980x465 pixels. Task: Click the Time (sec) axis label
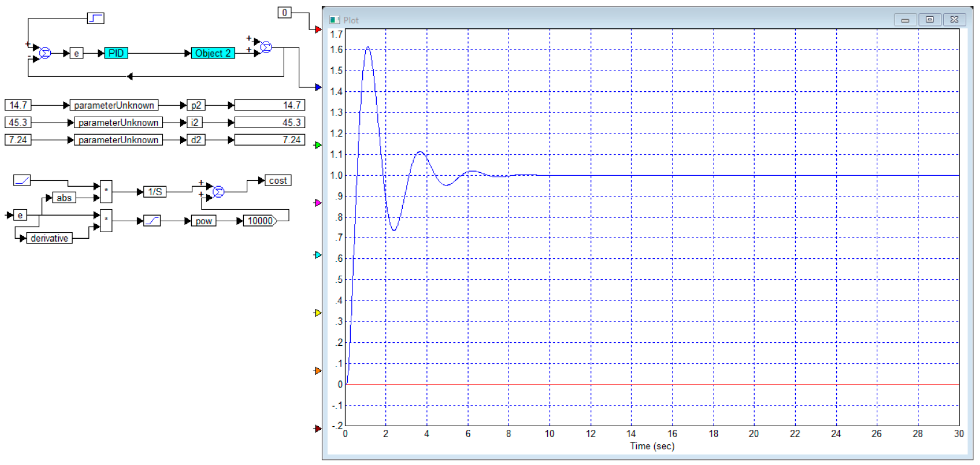[652, 446]
